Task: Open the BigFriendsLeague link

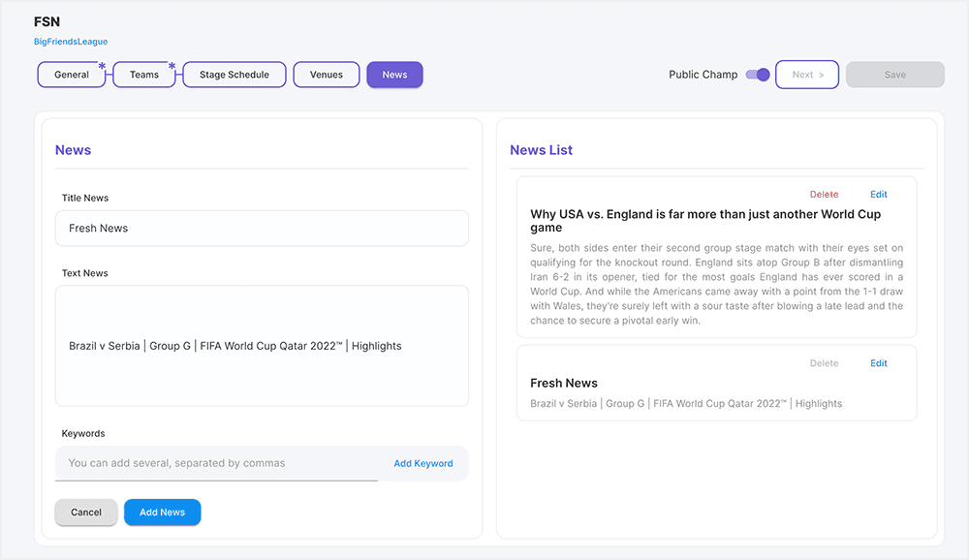Action: (71, 42)
